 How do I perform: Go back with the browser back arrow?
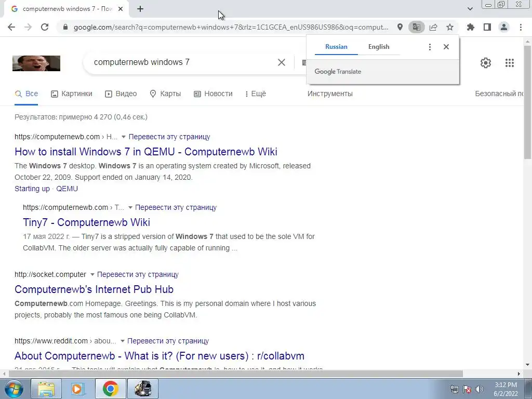point(11,27)
